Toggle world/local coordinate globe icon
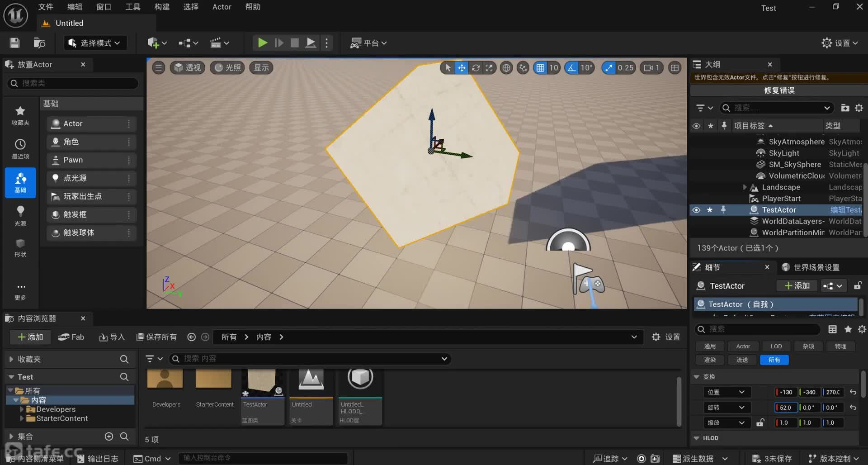Viewport: 868px width, 465px height. (x=506, y=68)
